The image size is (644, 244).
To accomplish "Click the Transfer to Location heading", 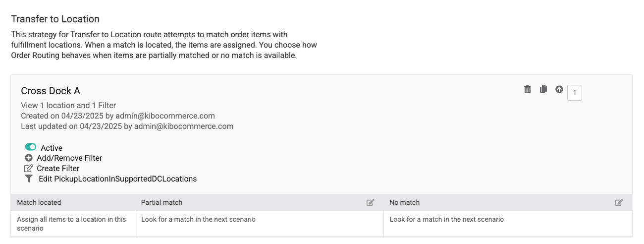I will [55, 19].
